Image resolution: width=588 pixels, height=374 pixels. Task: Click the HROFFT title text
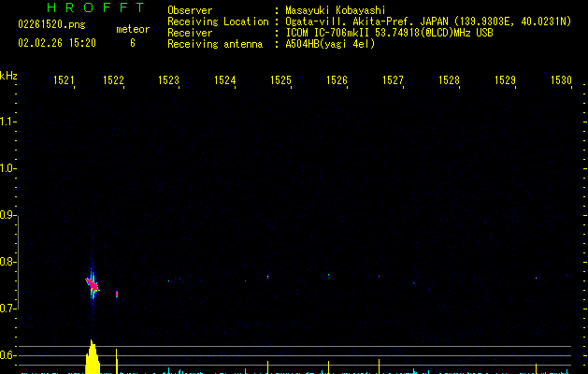pos(96,7)
